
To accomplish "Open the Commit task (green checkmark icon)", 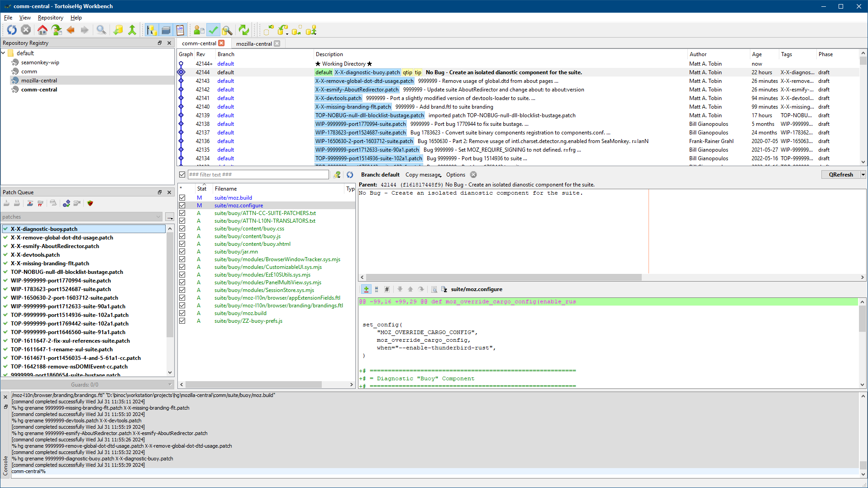I will point(213,30).
